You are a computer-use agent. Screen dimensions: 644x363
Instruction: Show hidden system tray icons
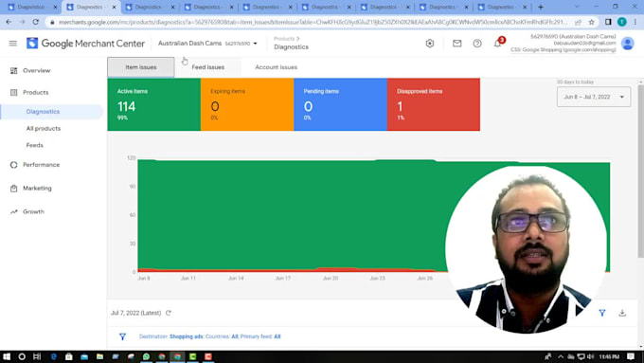(x=561, y=356)
